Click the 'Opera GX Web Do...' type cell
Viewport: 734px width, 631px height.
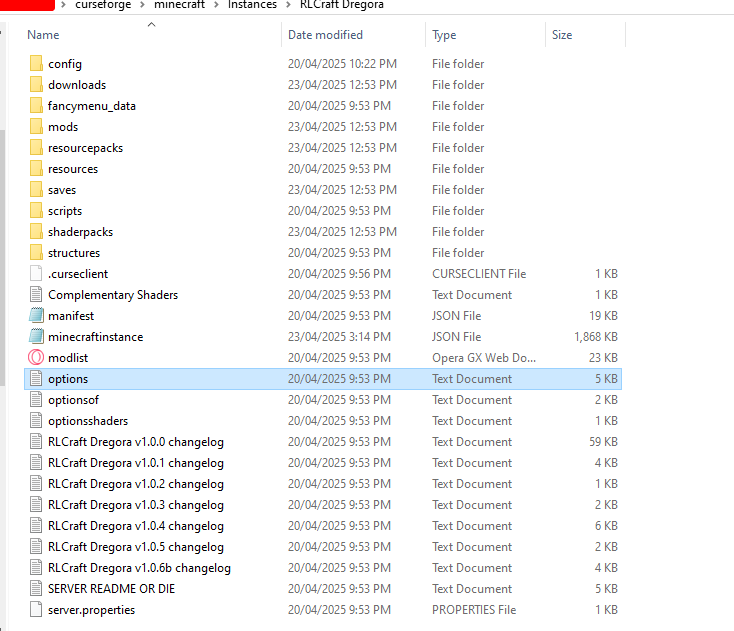[x=484, y=358]
